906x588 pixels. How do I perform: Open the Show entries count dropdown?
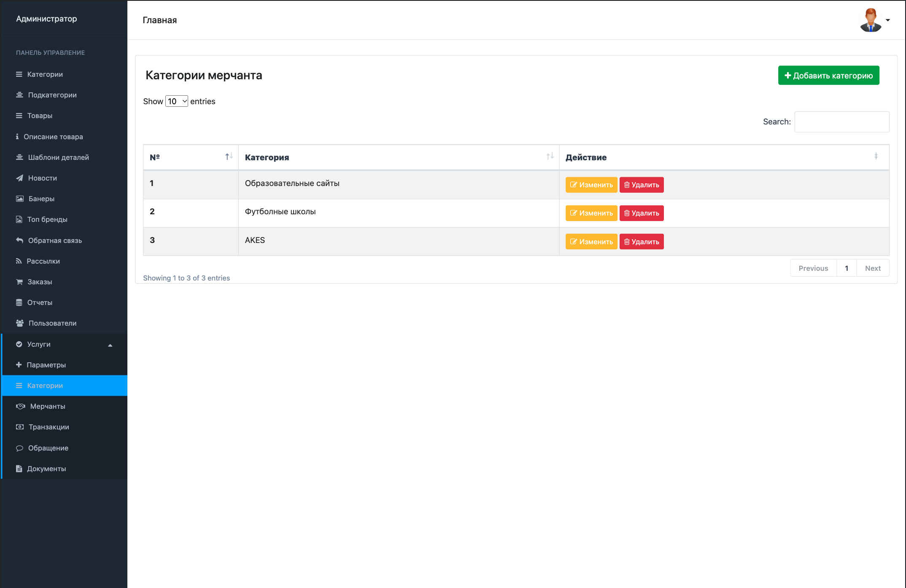pyautogui.click(x=177, y=101)
